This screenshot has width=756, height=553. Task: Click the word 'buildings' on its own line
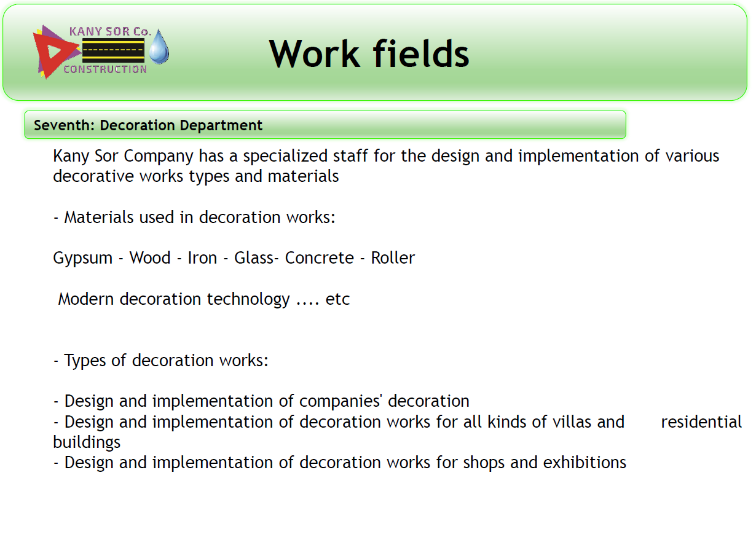(x=87, y=442)
